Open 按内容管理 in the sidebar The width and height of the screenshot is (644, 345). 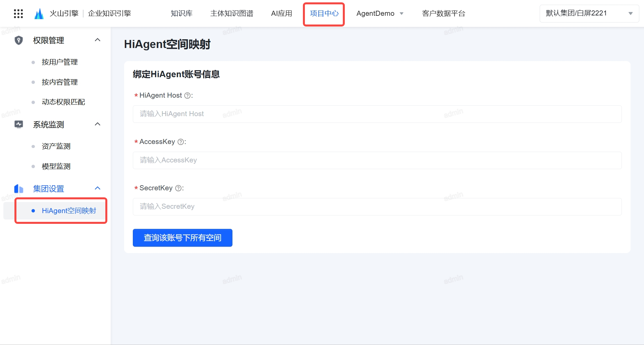[x=60, y=82]
